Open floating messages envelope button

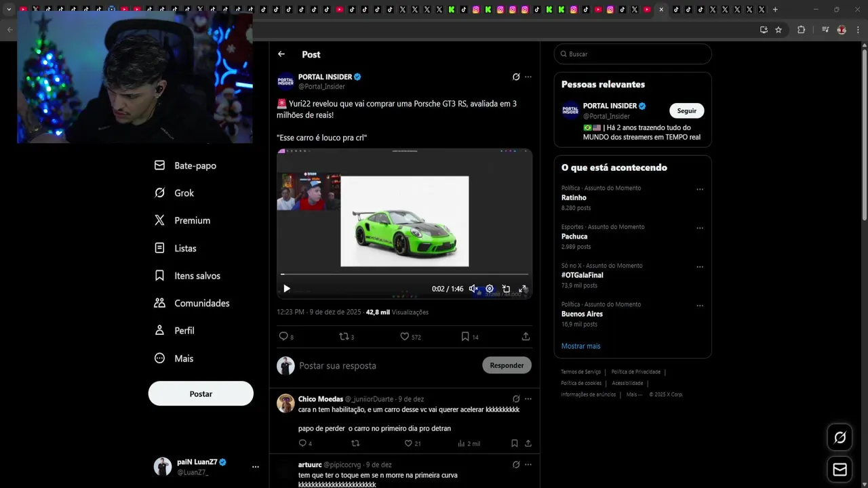(840, 469)
